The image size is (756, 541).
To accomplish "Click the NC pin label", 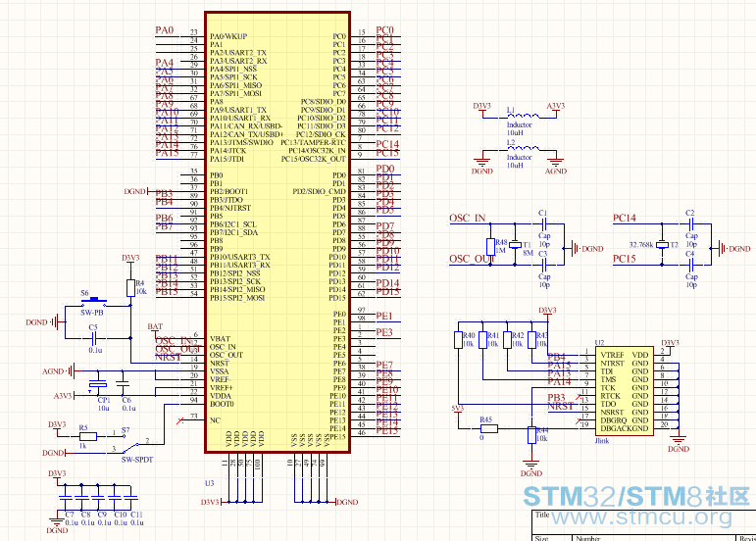I will pyautogui.click(x=215, y=420).
